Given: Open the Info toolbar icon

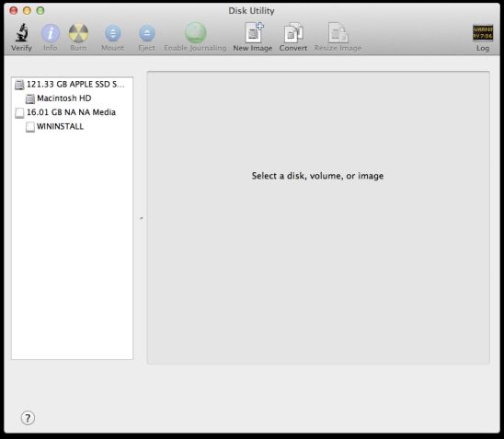Looking at the screenshot, I should pyautogui.click(x=51, y=33).
